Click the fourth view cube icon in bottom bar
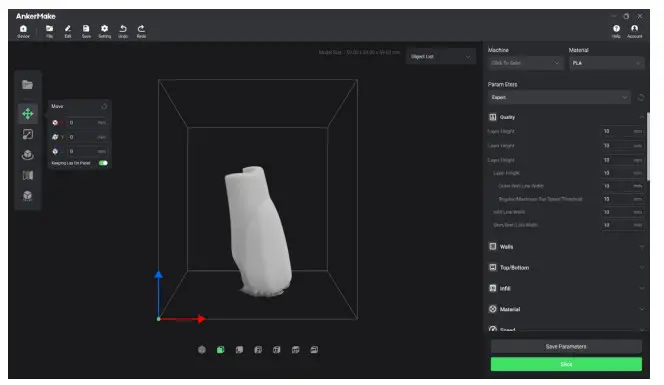This screenshot has height=385, width=664. (258, 349)
